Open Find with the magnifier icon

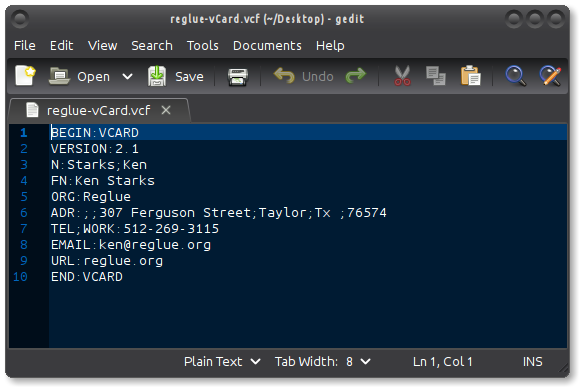click(515, 76)
